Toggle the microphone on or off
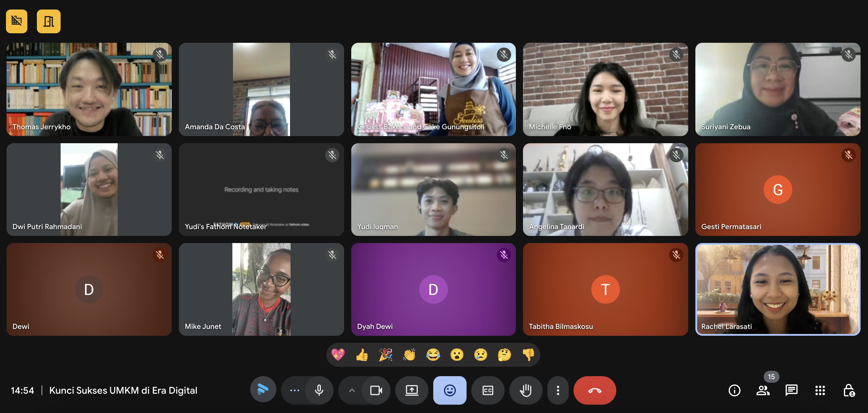Screen dimensions: 868x413 (319, 390)
